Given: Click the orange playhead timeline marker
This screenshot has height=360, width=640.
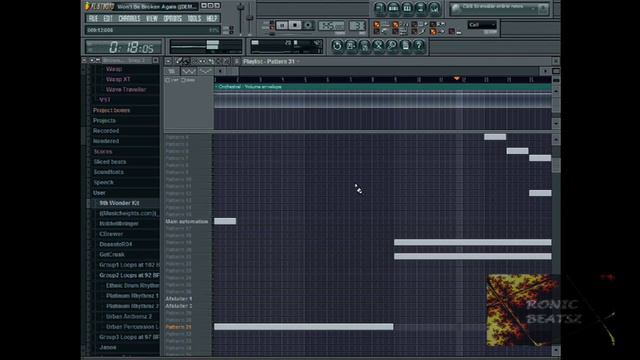Looking at the screenshot, I should click(457, 78).
